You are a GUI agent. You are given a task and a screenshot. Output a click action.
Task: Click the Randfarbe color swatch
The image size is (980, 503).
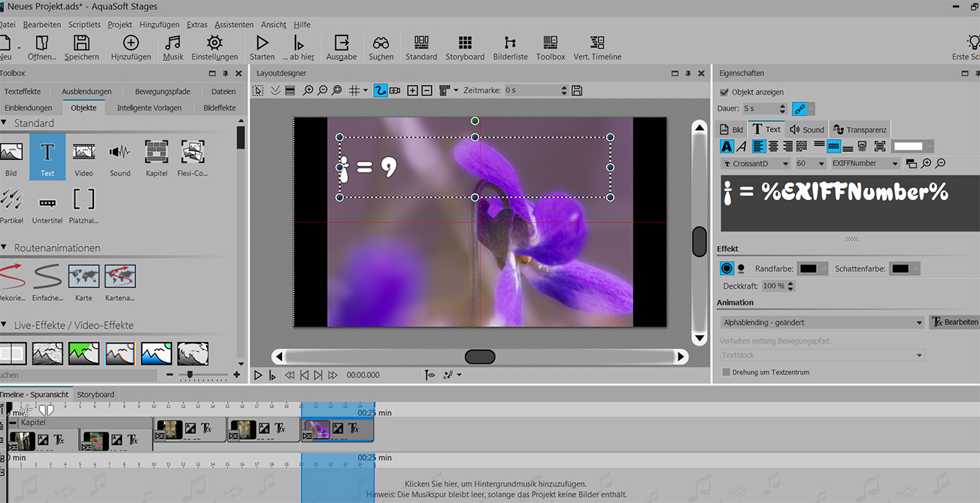(812, 268)
